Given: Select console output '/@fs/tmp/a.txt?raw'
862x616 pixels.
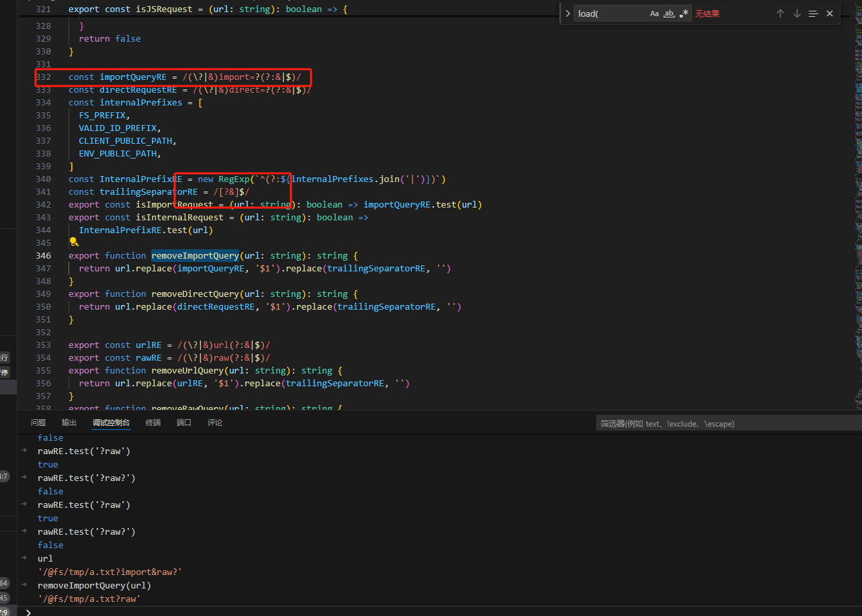Looking at the screenshot, I should pyautogui.click(x=89, y=599).
